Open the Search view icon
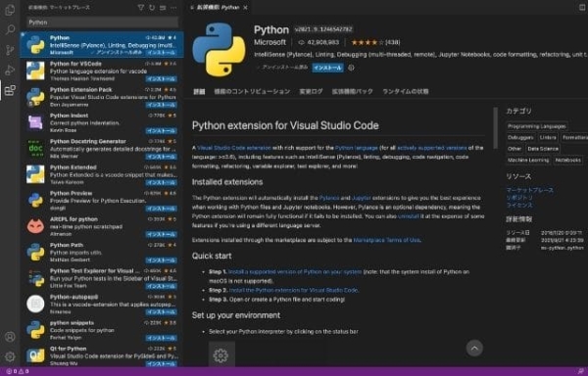Image resolution: width=588 pixels, height=376 pixels. click(10, 29)
